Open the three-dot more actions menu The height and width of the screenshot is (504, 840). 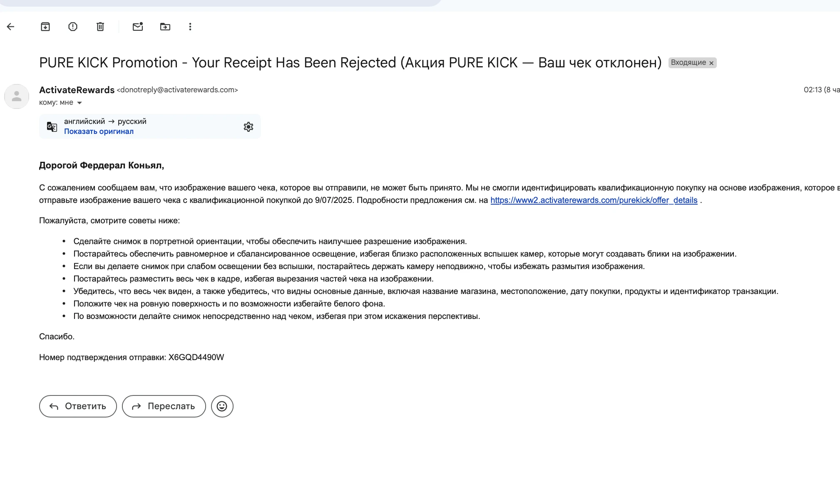click(190, 27)
